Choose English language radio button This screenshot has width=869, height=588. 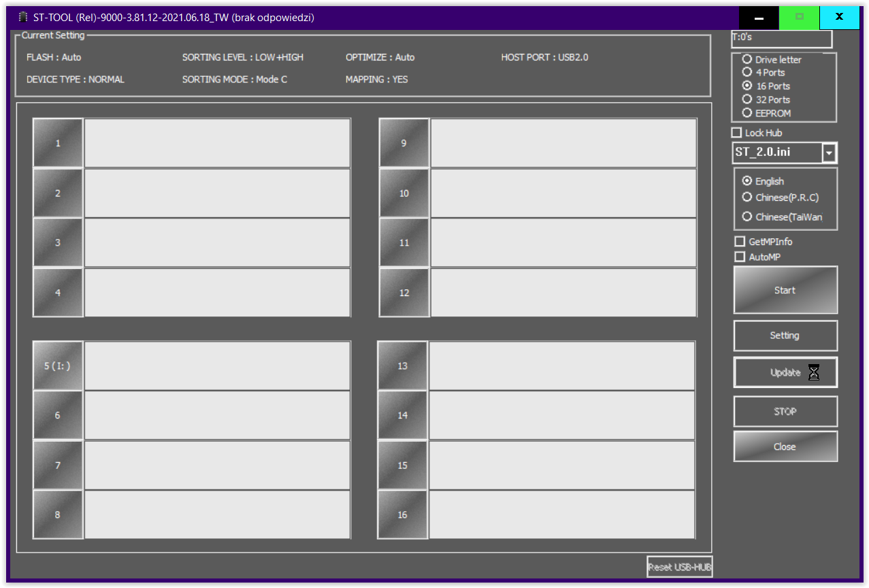coord(747,181)
